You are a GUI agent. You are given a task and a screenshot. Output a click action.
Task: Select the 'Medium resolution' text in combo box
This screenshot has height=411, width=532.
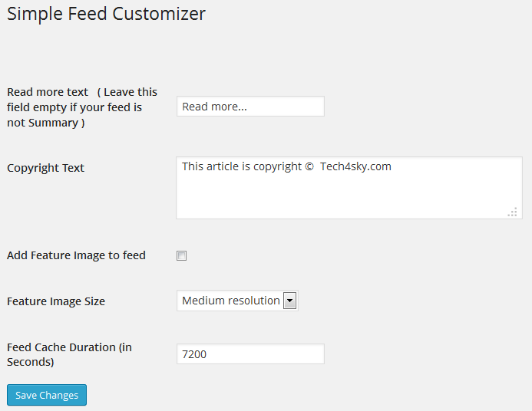click(x=231, y=301)
